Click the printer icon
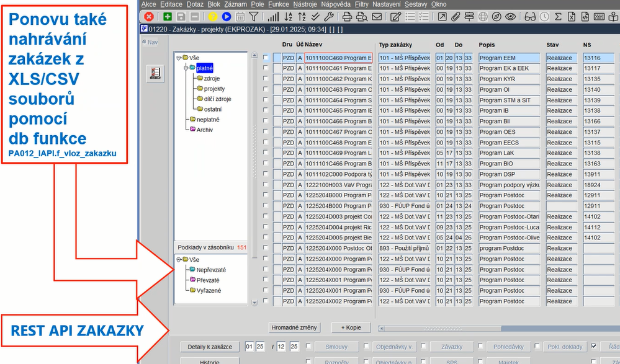 (347, 17)
